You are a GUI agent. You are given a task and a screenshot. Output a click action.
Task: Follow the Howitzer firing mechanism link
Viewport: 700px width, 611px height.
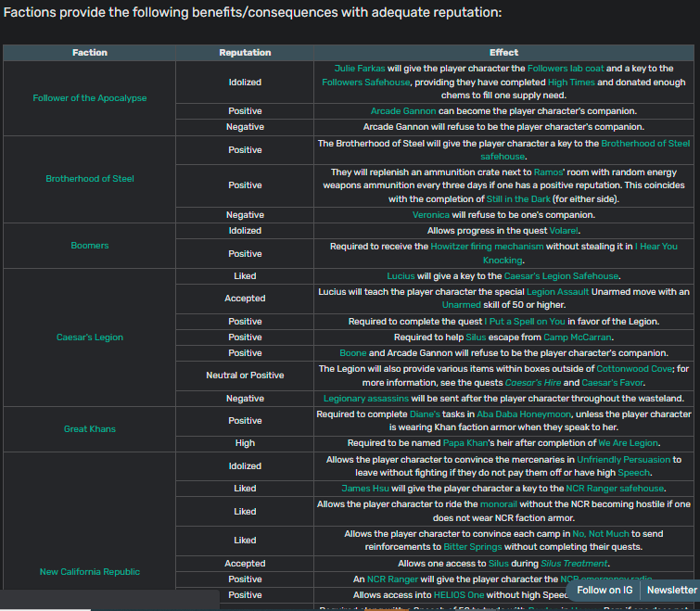click(487, 247)
